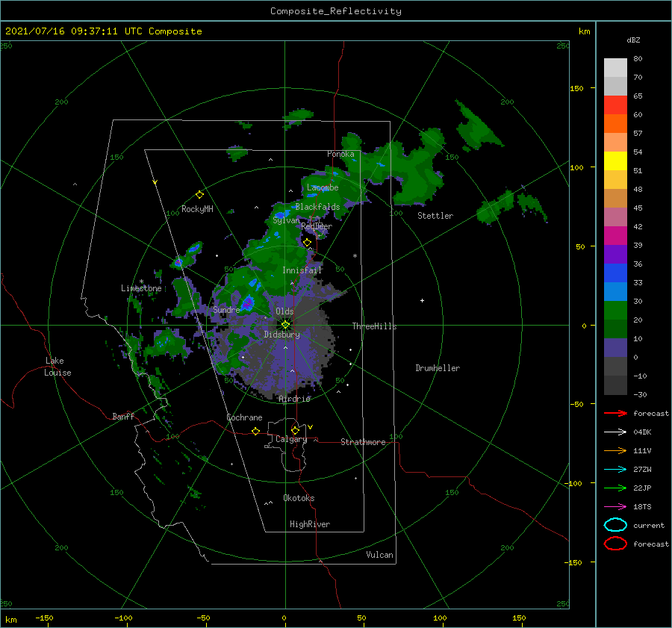The height and width of the screenshot is (628, 672).
Task: Click the HighRiver city label
Action: point(310,524)
